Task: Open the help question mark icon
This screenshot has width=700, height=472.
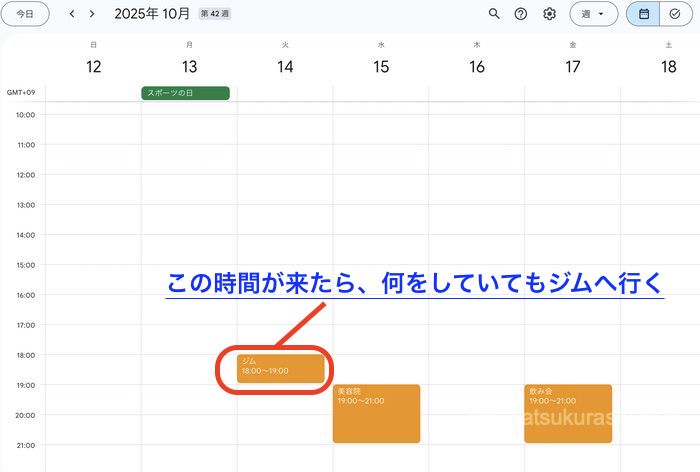Action: click(521, 14)
